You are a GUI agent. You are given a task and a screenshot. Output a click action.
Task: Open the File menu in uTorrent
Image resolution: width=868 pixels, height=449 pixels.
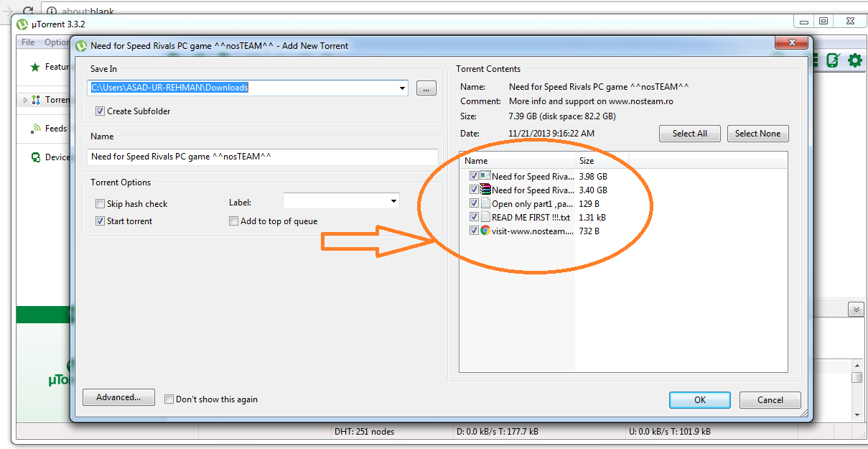tap(28, 42)
